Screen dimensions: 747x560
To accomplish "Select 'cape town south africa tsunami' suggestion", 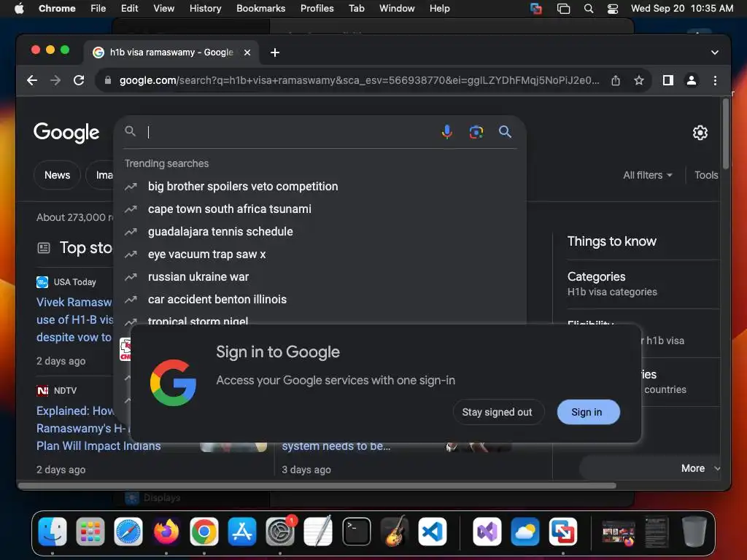I will [320, 209].
